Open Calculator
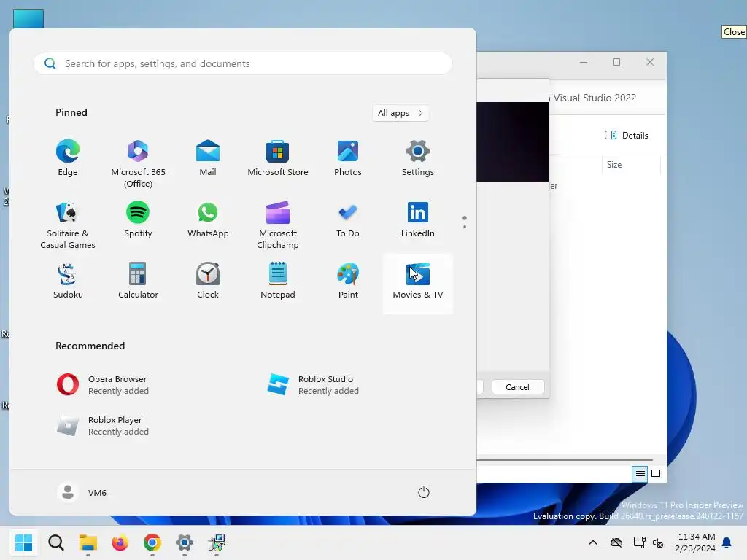This screenshot has width=747, height=560. (138, 281)
